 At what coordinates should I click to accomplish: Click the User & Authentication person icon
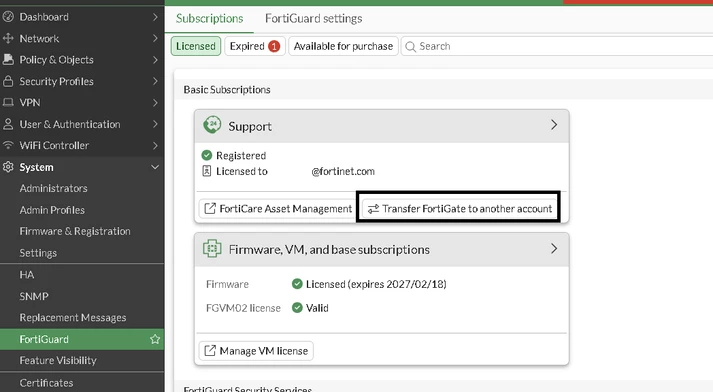8,124
